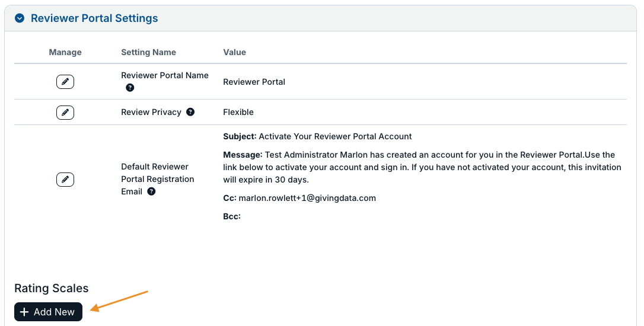
Task: Edit the Reviewer Portal Name setting
Action: 65,82
